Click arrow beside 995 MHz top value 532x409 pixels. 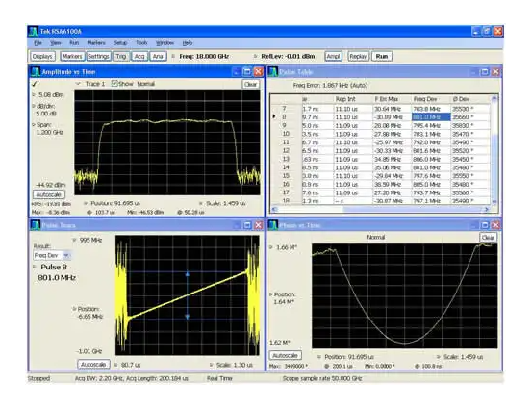[74, 240]
